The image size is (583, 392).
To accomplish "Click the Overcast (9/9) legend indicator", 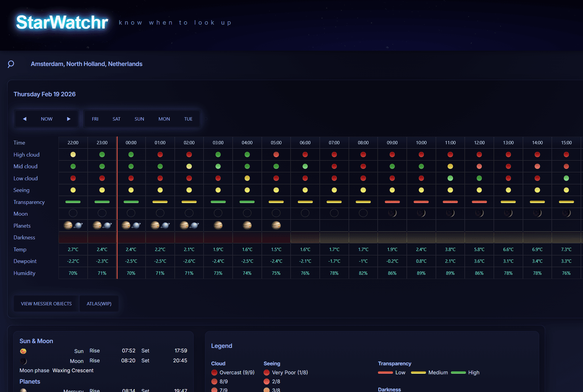I will [214, 372].
